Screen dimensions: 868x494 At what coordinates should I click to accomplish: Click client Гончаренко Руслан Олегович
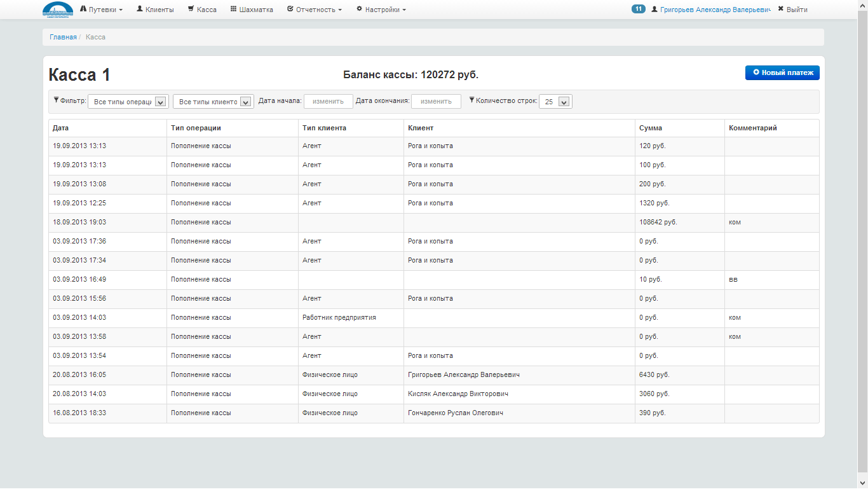(456, 413)
